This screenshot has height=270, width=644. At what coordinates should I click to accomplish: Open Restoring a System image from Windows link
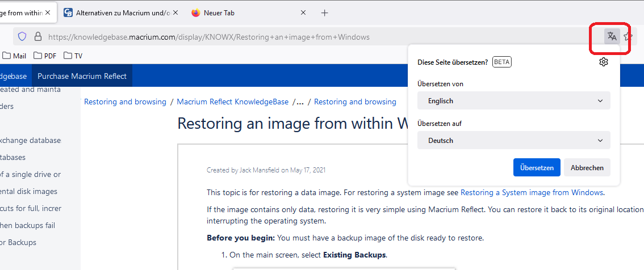coord(532,192)
